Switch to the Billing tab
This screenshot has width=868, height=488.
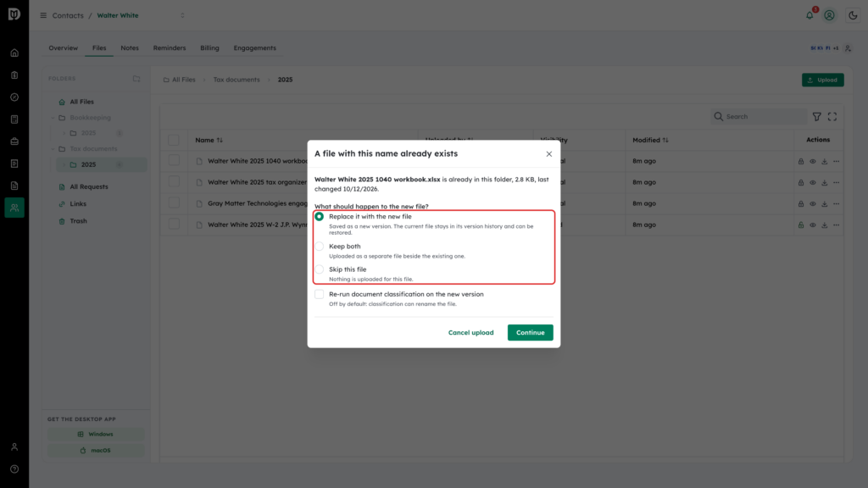click(210, 48)
